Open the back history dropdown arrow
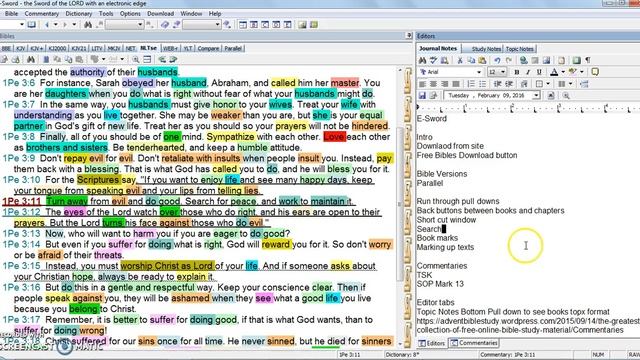This screenshot has height=360, width=640. click(x=56, y=25)
